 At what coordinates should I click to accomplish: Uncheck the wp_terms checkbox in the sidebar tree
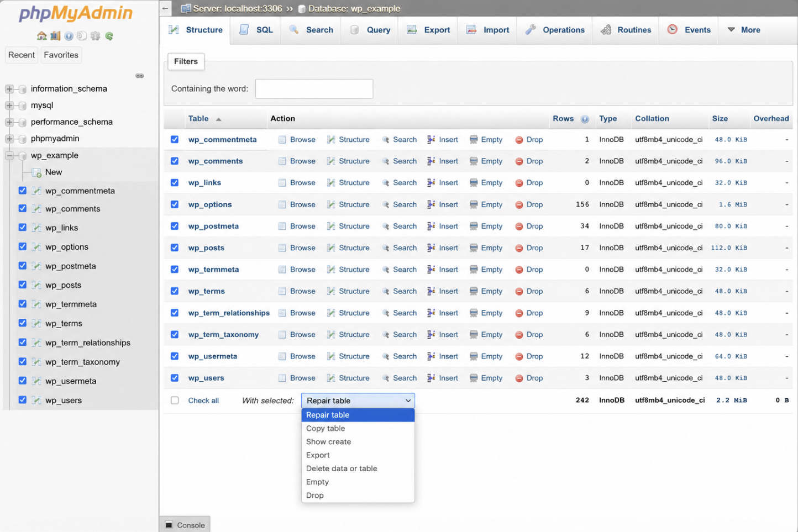[23, 323]
